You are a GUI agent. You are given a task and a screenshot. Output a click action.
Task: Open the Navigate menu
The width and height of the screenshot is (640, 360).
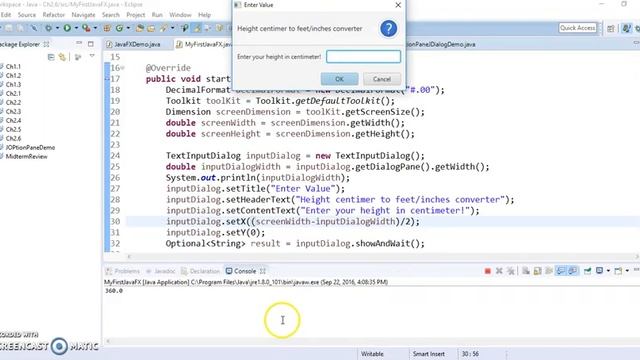pos(83,15)
